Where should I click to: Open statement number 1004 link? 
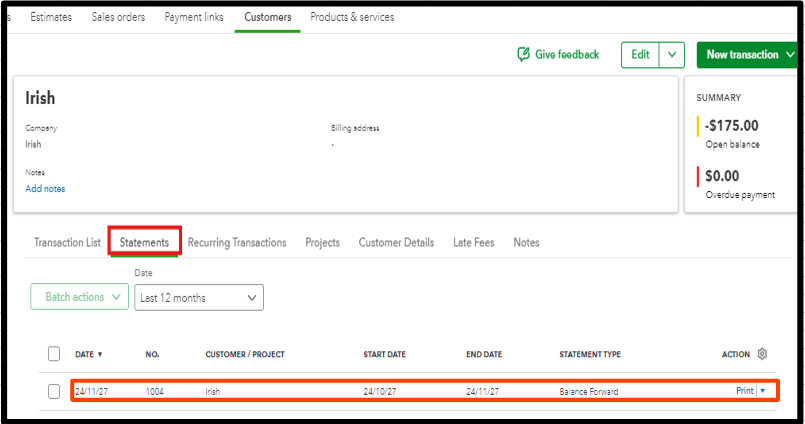click(x=154, y=391)
